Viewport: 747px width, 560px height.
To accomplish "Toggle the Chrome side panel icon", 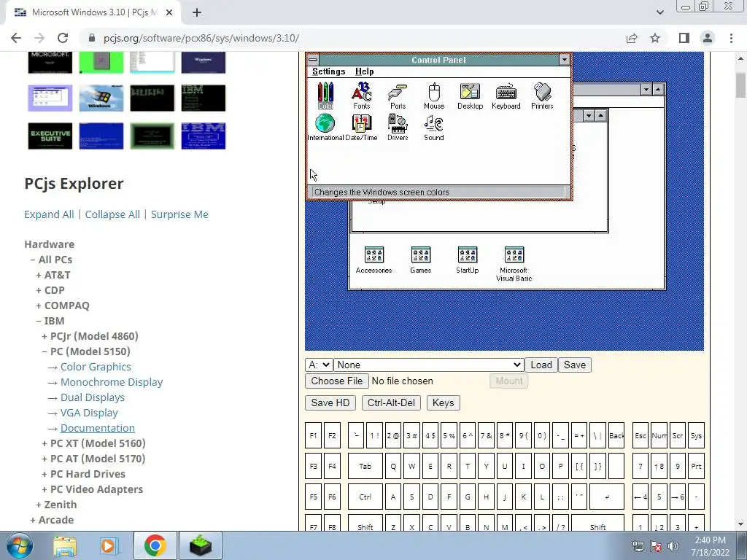I will (x=684, y=38).
